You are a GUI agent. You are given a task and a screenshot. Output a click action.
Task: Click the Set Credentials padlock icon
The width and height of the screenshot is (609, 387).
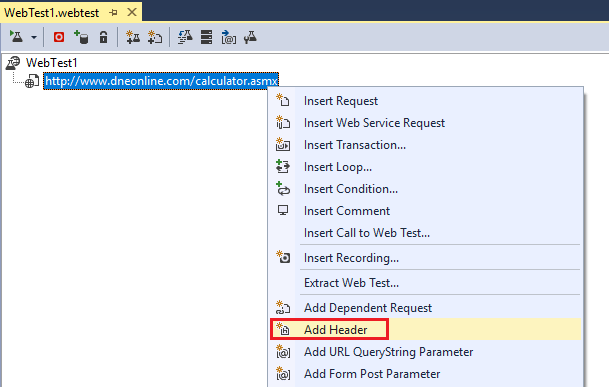(x=103, y=37)
